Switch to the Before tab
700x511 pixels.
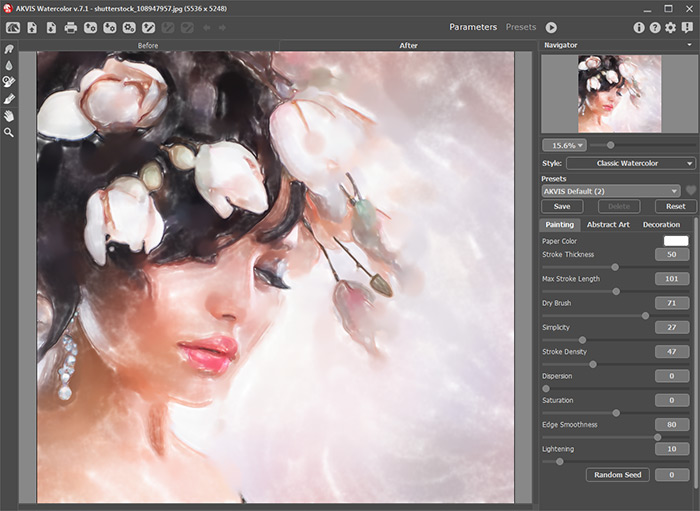[x=148, y=46]
